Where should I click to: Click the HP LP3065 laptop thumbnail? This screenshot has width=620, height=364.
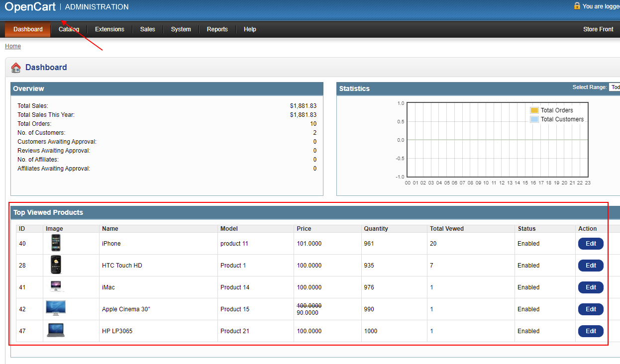[x=56, y=330]
